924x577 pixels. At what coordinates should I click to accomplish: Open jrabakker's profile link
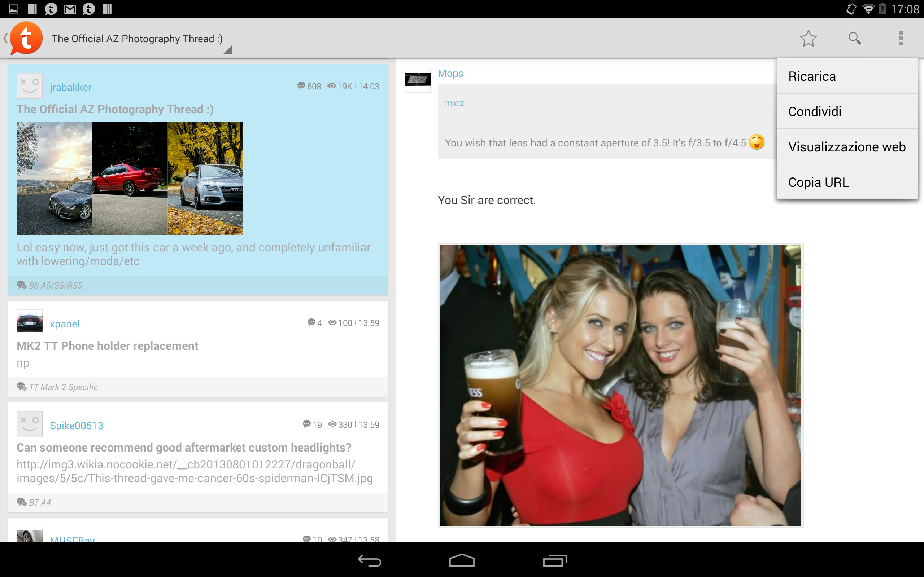pos(71,87)
